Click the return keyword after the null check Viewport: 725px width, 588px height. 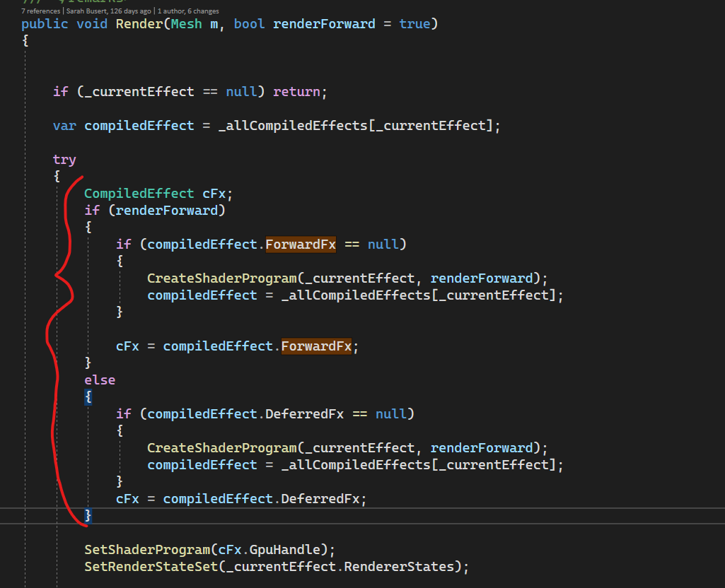tap(296, 92)
